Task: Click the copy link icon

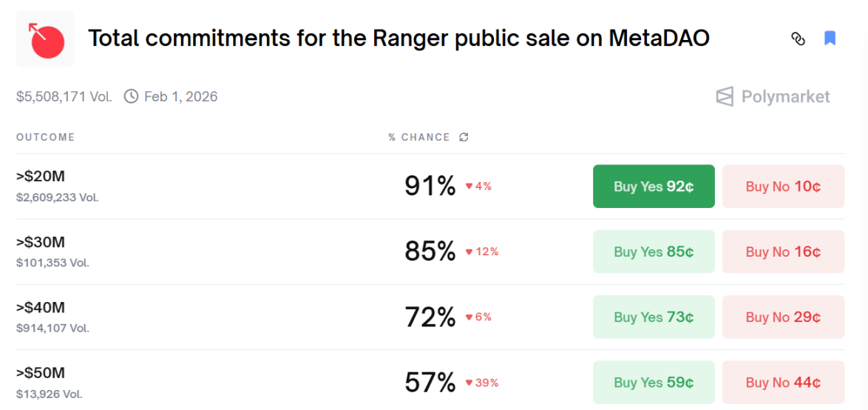Action: click(x=798, y=38)
